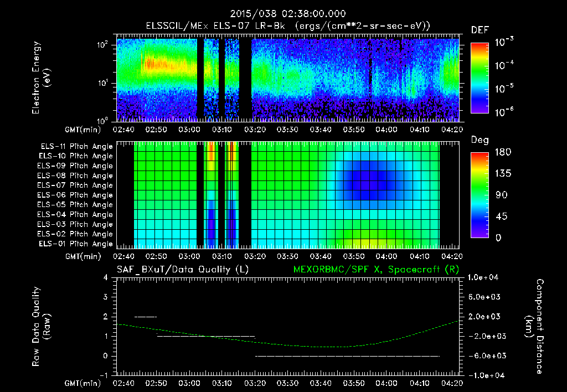The height and width of the screenshot is (392, 567).
Task: Click the Electron Energy (eV) axis title
Action: point(41,78)
